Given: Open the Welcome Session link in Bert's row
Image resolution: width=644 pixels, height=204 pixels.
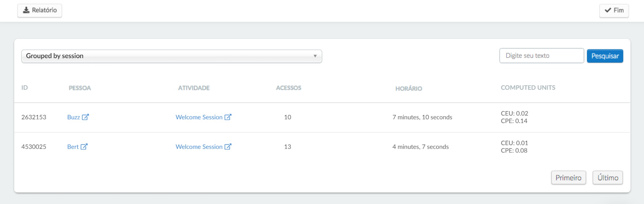Looking at the screenshot, I should (x=199, y=146).
